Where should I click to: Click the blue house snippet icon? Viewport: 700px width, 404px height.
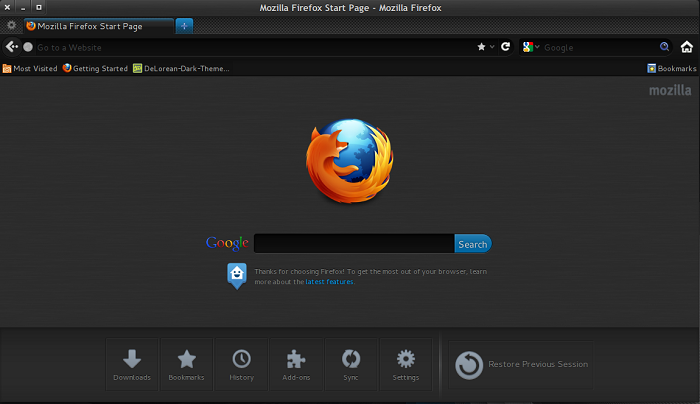point(237,276)
